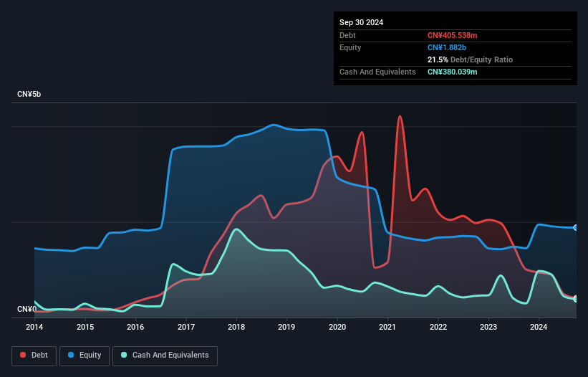
Task: Click the 2015 x-axis label
Action: (85, 327)
